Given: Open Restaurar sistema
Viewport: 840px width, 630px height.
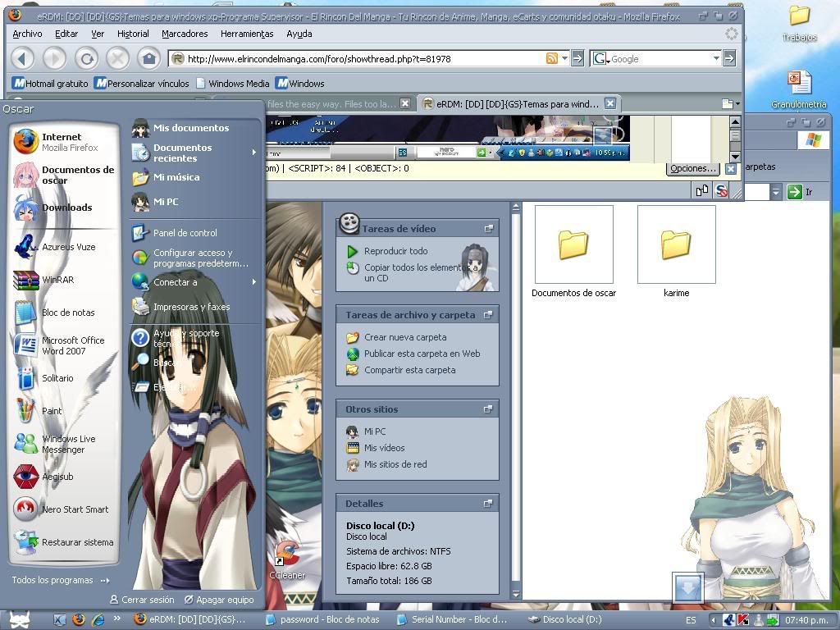Looking at the screenshot, I should point(63,542).
